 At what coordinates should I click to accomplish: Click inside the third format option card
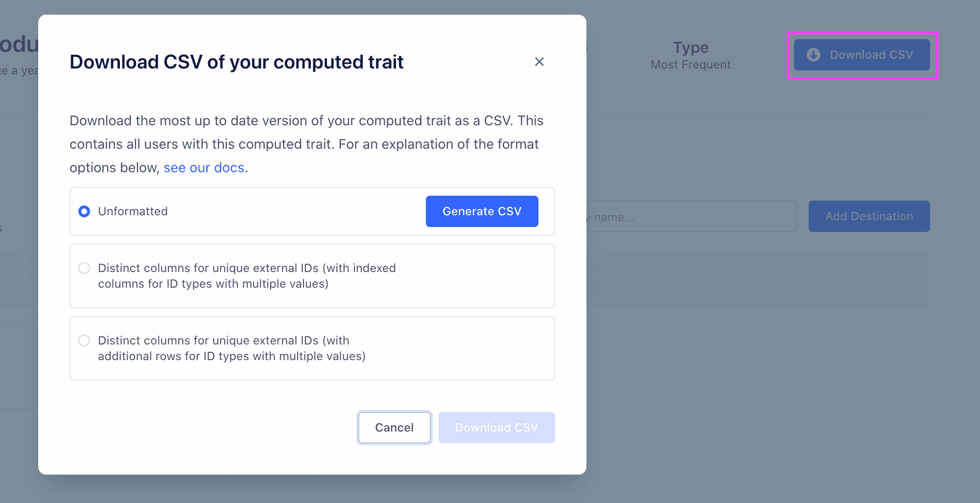tap(312, 348)
